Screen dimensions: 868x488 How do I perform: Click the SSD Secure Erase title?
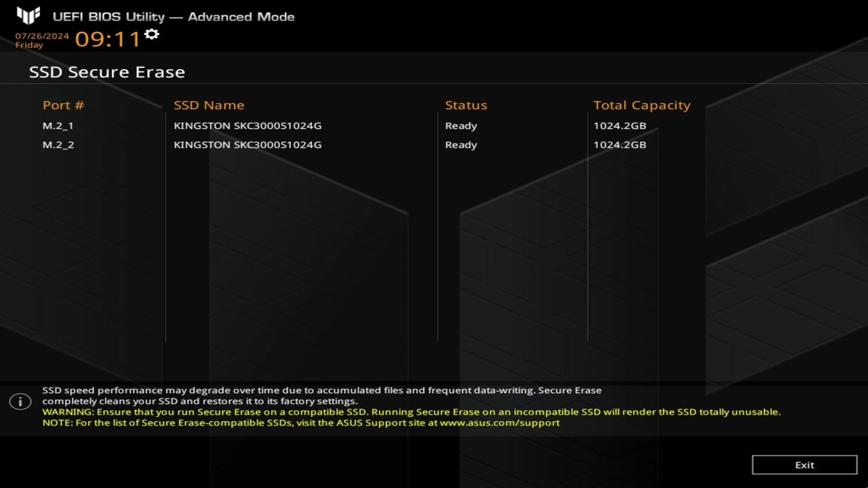click(x=107, y=72)
